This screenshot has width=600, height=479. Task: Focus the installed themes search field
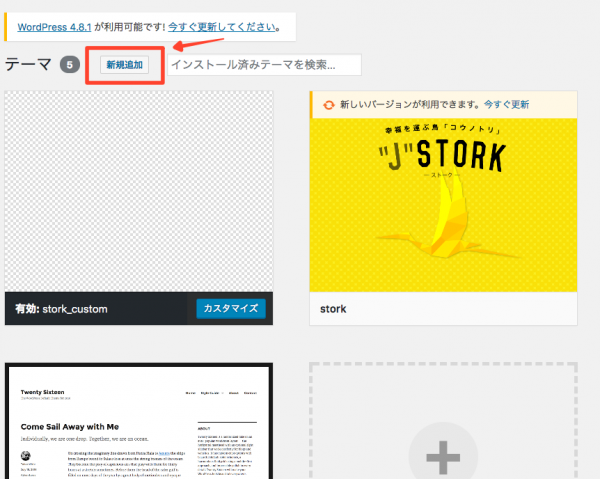pyautogui.click(x=264, y=65)
